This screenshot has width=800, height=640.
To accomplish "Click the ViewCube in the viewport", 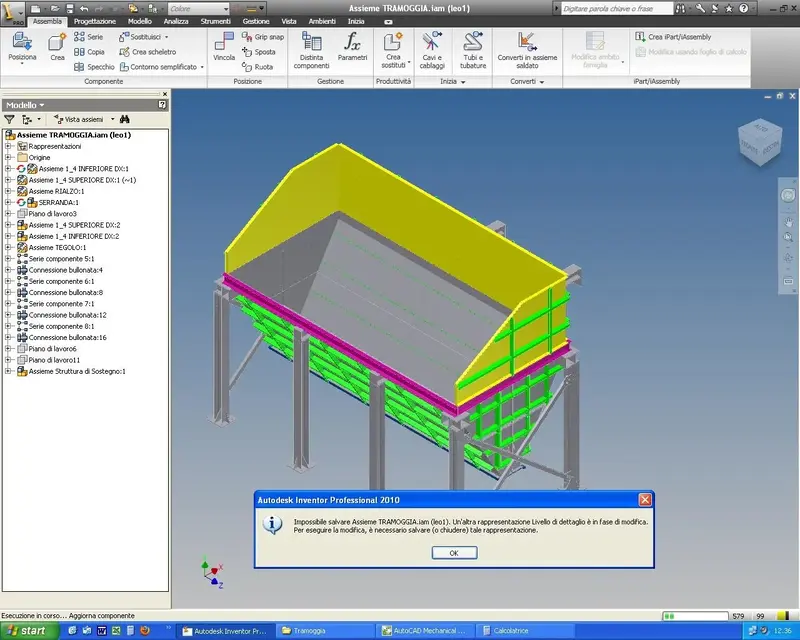I will click(760, 142).
